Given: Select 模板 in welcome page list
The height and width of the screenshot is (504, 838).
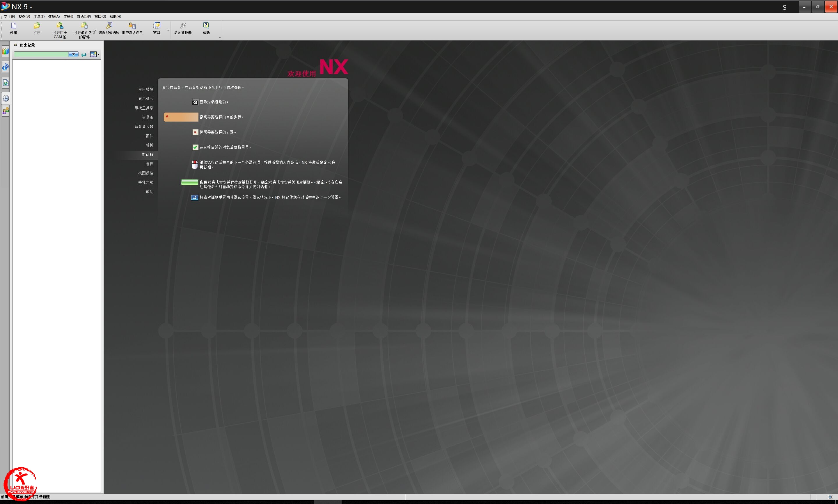Looking at the screenshot, I should 150,145.
